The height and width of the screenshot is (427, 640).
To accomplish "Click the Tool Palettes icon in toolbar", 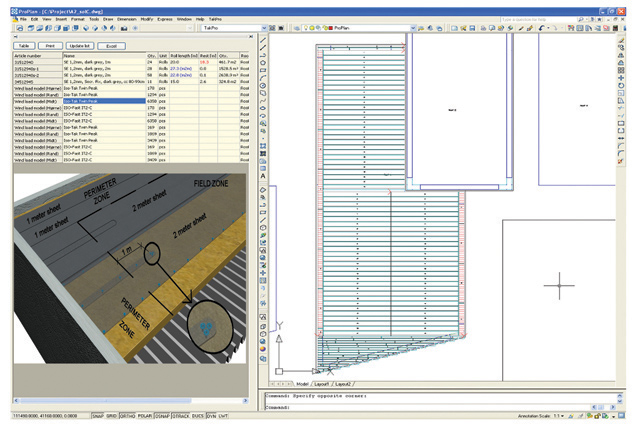I will click(x=588, y=28).
